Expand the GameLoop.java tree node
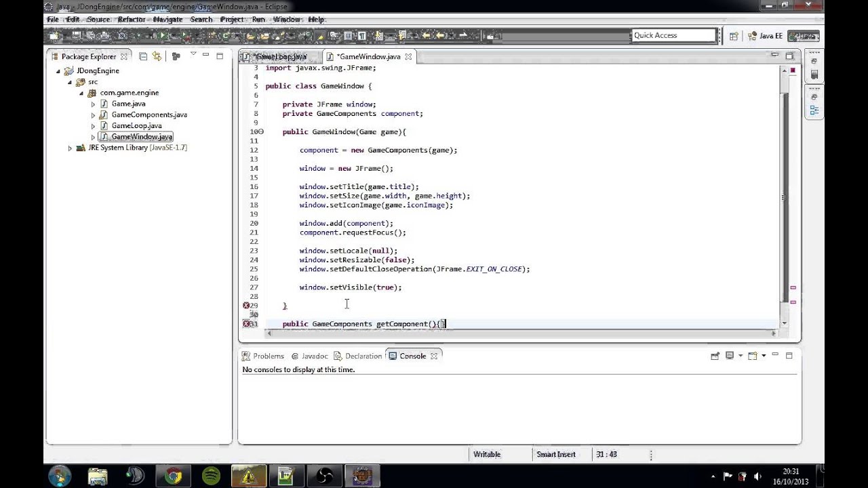Image resolution: width=868 pixels, height=488 pixels. coord(94,126)
